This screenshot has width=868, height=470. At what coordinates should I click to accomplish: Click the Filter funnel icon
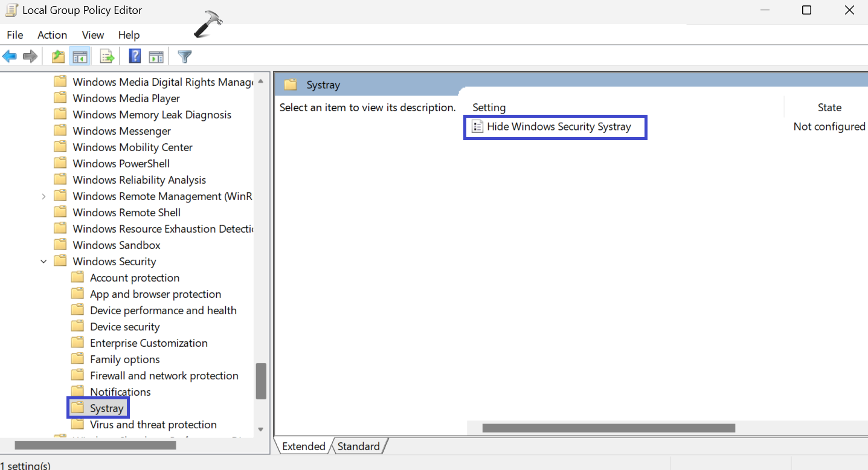click(185, 57)
